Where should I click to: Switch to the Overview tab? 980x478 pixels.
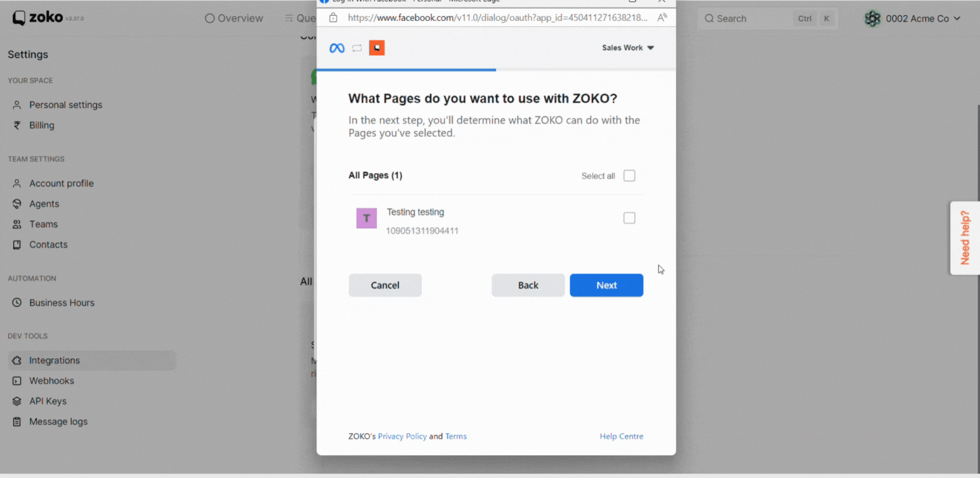234,18
